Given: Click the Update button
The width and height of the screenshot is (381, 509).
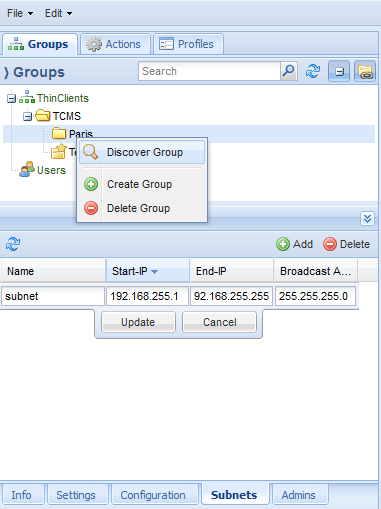Looking at the screenshot, I should [x=138, y=322].
